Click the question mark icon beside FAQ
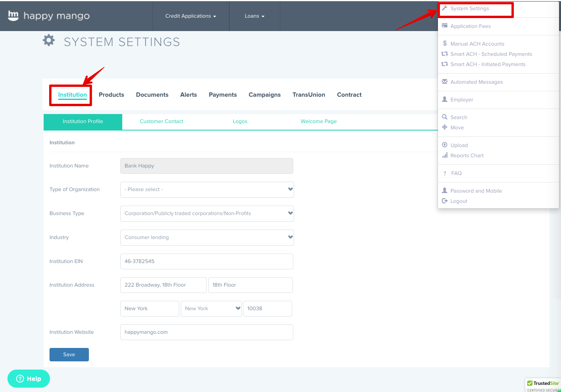Image resolution: width=561 pixels, height=392 pixels. [x=445, y=173]
